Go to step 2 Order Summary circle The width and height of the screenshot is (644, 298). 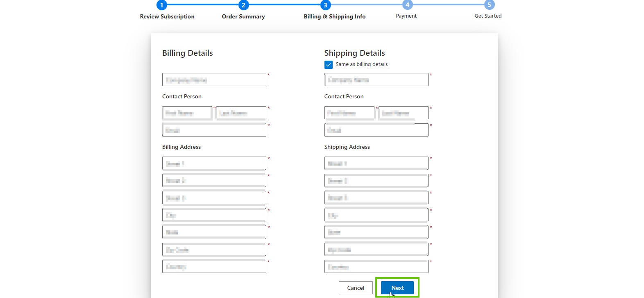243,5
